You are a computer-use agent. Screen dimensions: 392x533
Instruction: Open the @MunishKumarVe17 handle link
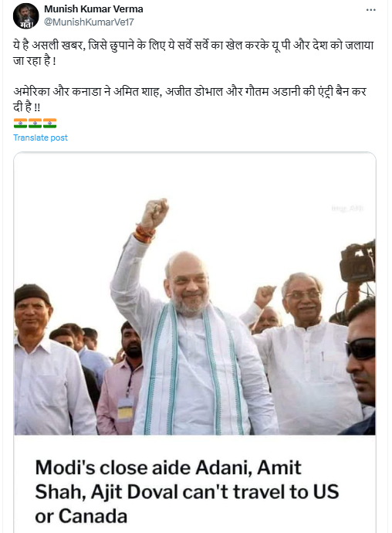89,22
